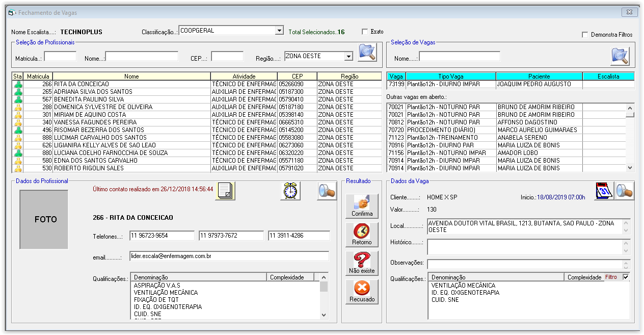Click the magnifier icon in Dados da Vaga
The width and height of the screenshot is (644, 335).
click(624, 191)
